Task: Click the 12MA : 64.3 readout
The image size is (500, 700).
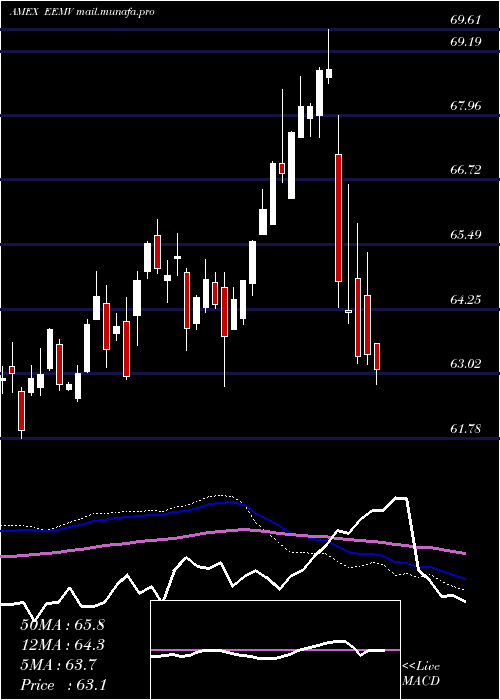Action: click(x=62, y=645)
